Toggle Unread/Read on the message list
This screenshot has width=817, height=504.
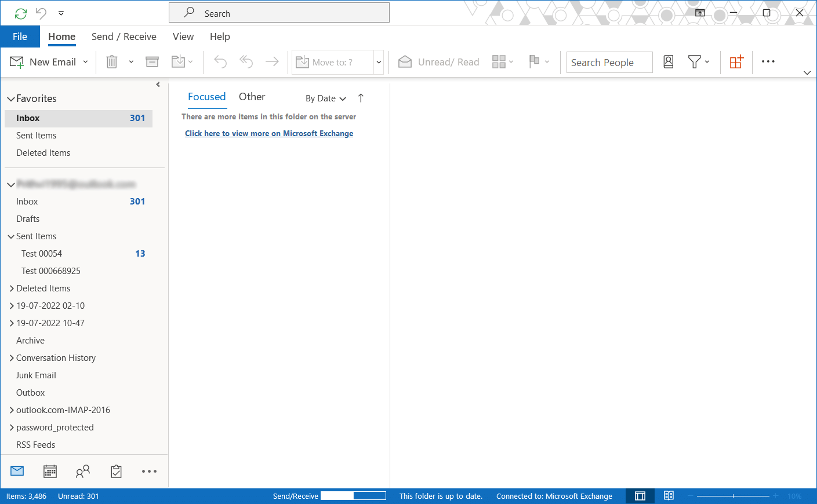438,61
